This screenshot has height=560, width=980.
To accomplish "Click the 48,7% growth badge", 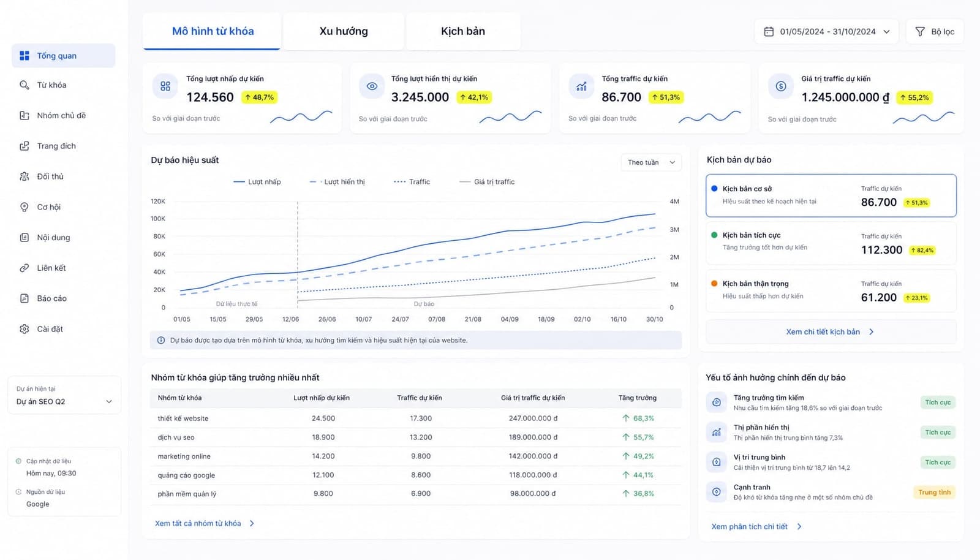I will [x=260, y=97].
